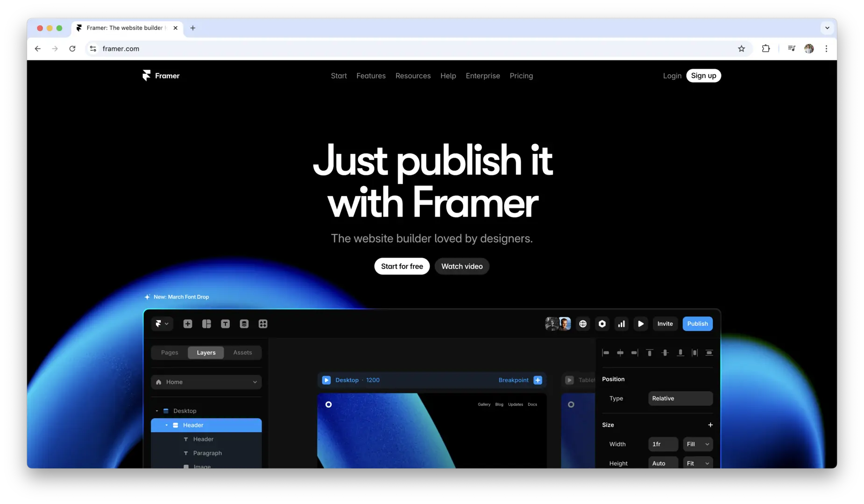Select the Desktop layer row
864x504 pixels.
click(206, 411)
